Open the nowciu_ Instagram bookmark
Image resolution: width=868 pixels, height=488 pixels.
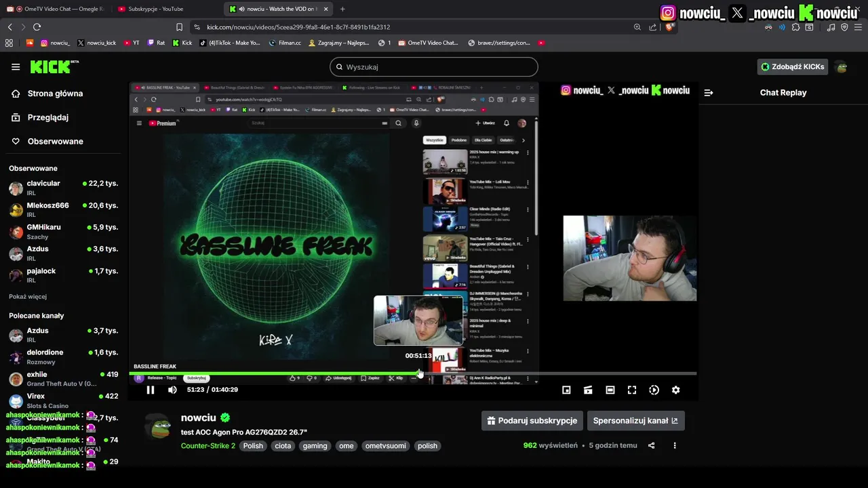55,43
